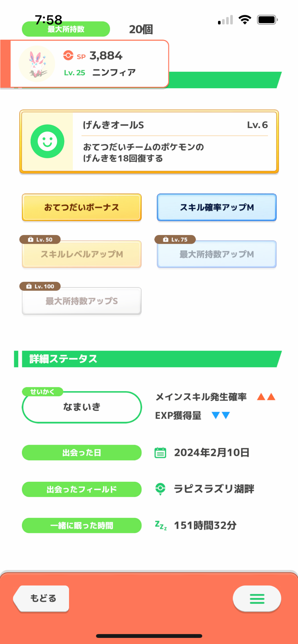298x644 pixels.
Task: Tap the Zzz sleep time icon
Action: pyautogui.click(x=161, y=526)
